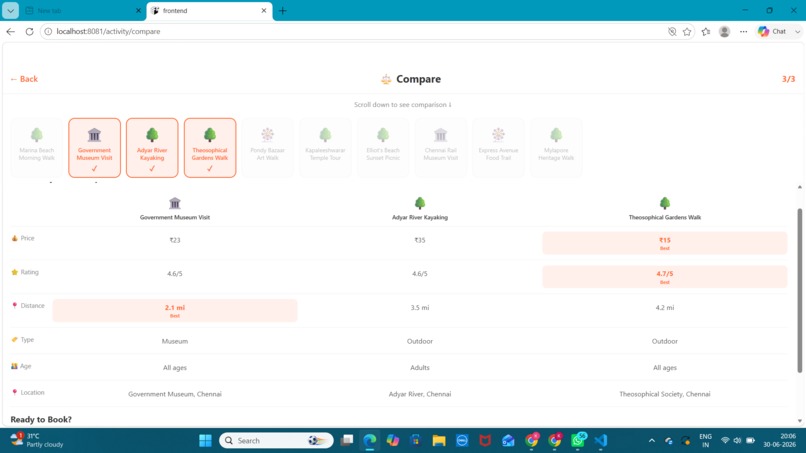Select the Marina Beach Morning Walk card

[36, 148]
